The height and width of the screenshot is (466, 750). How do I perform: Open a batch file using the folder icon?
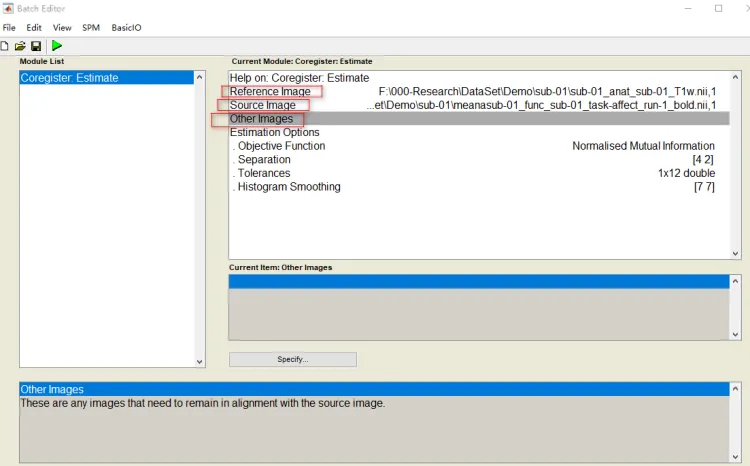coord(20,46)
